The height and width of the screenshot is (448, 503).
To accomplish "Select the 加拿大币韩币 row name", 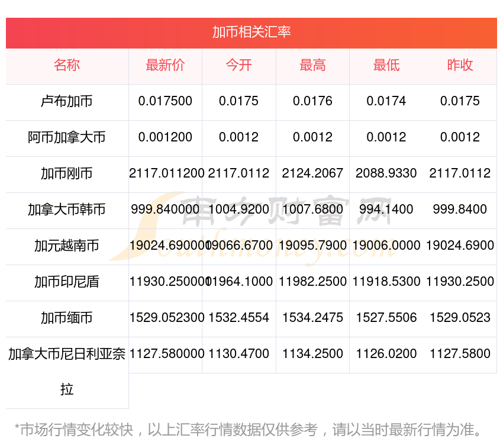I will pos(67,210).
